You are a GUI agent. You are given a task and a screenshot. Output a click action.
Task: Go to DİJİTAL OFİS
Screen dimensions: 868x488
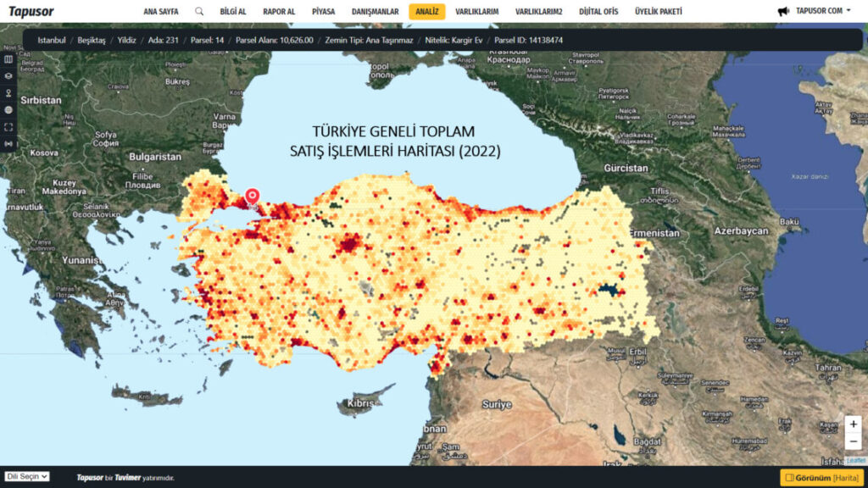point(598,12)
